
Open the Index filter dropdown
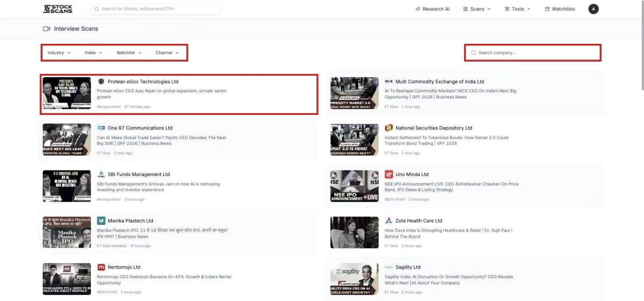93,53
